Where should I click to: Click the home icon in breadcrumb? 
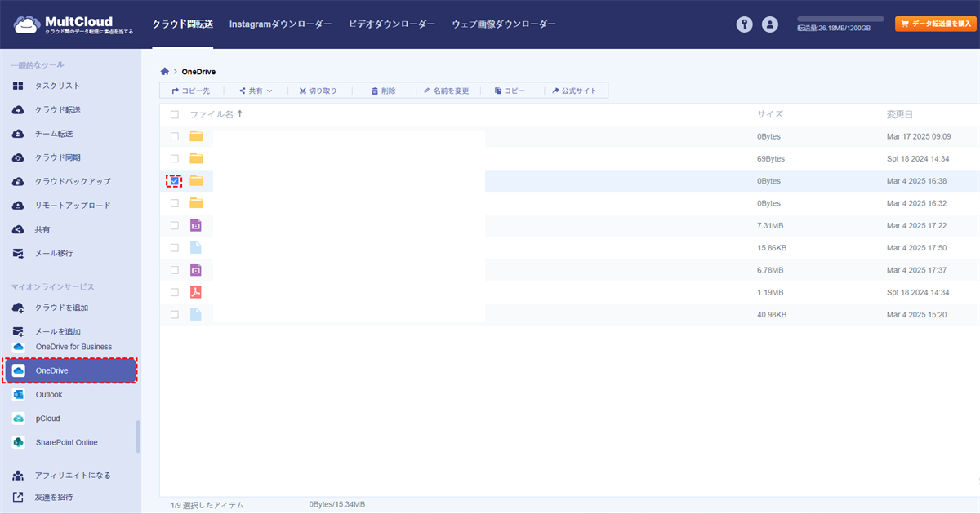click(x=165, y=72)
